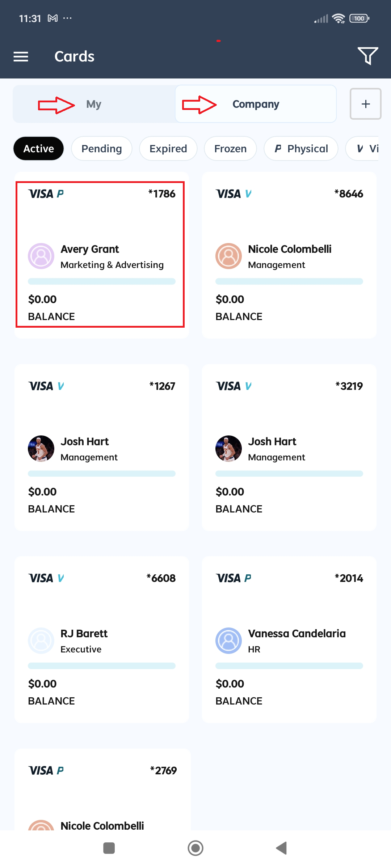The width and height of the screenshot is (391, 868).
Task: Tap Avery Grant's profile avatar
Action: tap(41, 256)
